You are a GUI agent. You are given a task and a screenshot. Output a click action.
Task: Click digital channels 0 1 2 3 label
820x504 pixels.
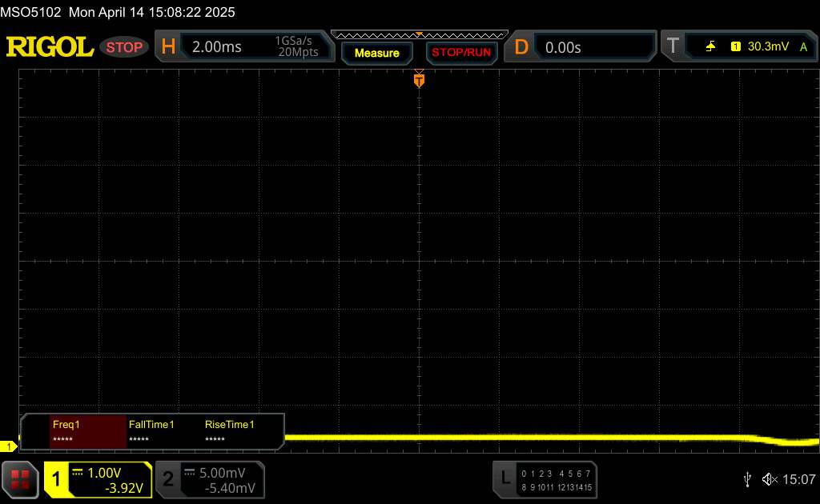pyautogui.click(x=537, y=474)
